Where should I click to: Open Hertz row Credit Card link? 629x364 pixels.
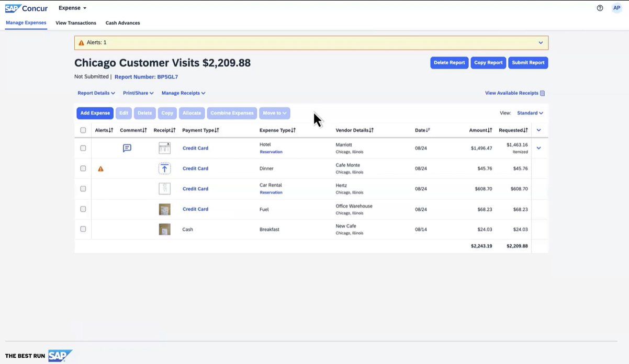coord(195,189)
